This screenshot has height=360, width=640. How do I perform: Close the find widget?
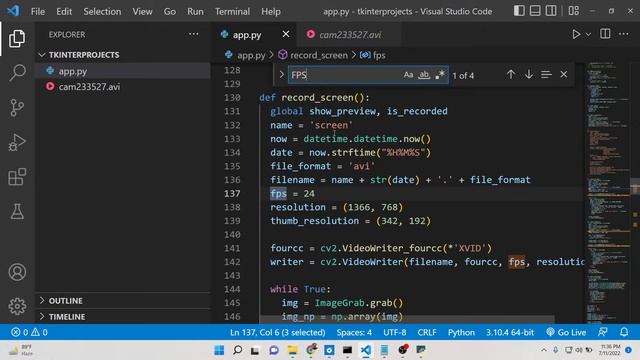point(564,75)
